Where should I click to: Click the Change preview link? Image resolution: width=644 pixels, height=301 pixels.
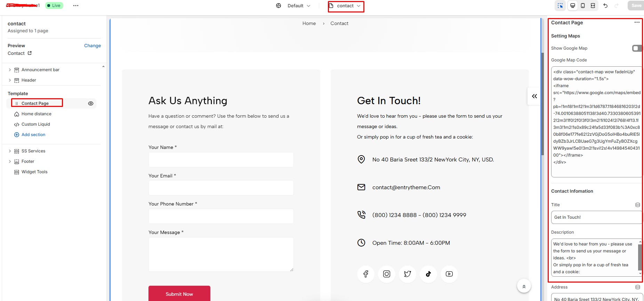pyautogui.click(x=92, y=45)
